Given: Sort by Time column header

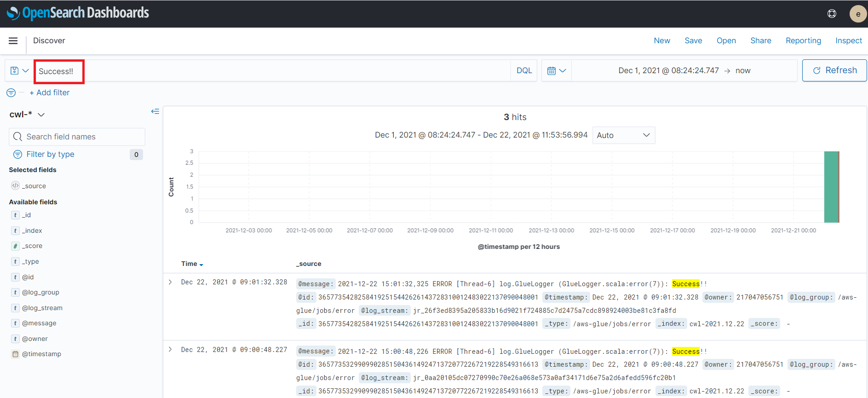Looking at the screenshot, I should click(x=192, y=264).
